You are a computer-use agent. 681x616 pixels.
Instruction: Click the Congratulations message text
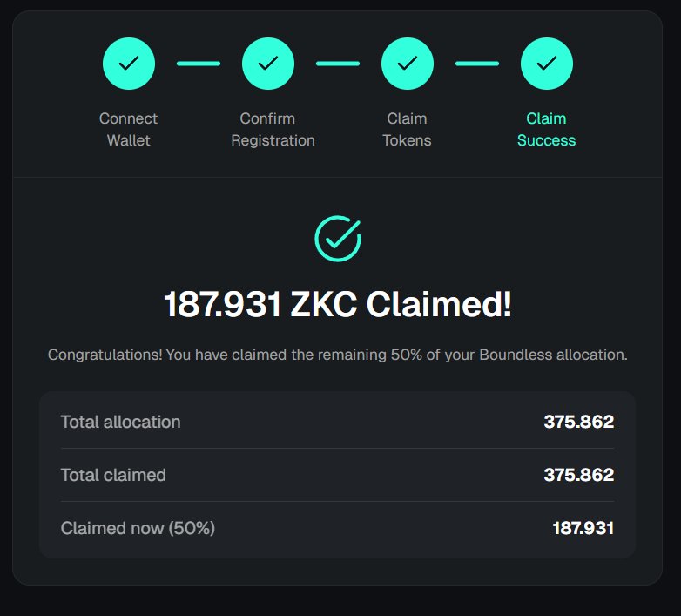coord(338,355)
